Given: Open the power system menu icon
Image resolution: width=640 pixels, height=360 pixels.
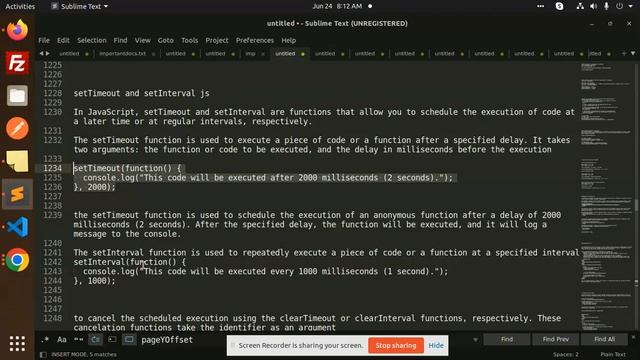Looking at the screenshot, I should pos(620,6).
